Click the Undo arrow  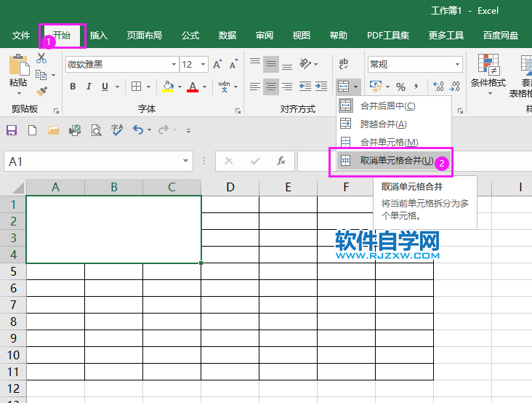click(x=138, y=130)
